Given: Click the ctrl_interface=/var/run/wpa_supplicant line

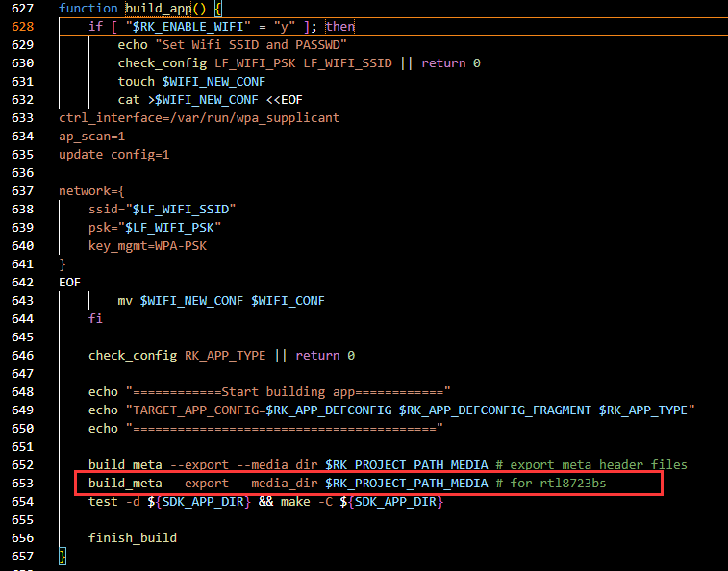Looking at the screenshot, I should point(199,118).
